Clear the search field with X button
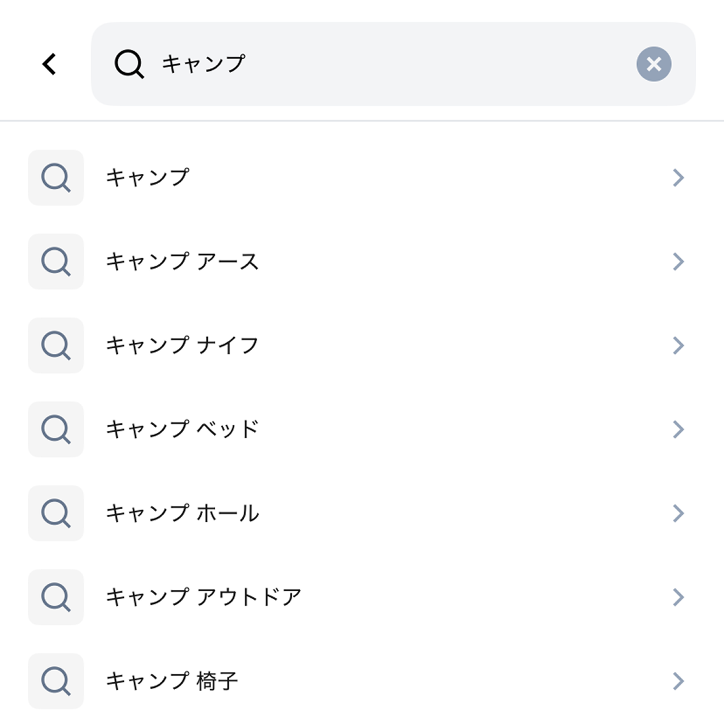 pyautogui.click(x=654, y=64)
